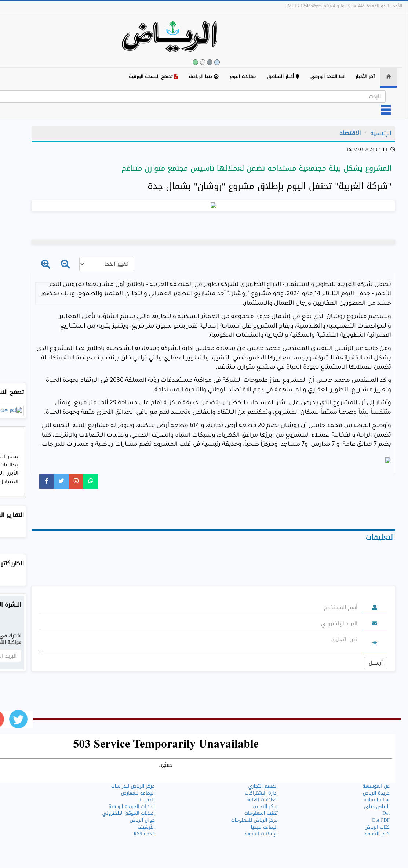This screenshot has height=868, width=408.
Task: Click the text-align icon beside comment field
Action: (x=375, y=643)
